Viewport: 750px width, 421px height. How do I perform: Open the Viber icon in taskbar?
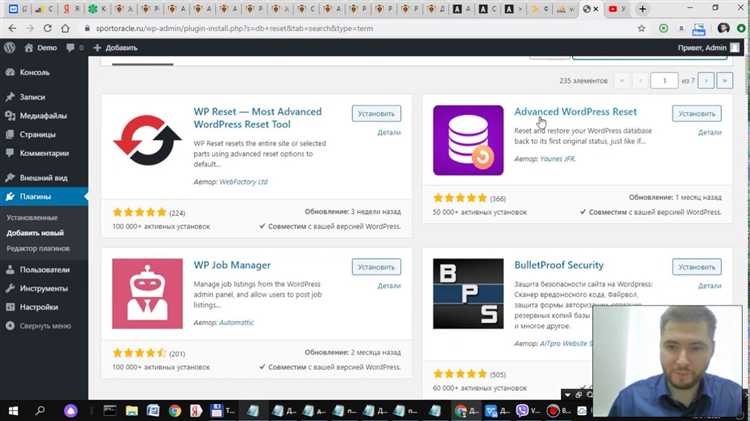522,410
